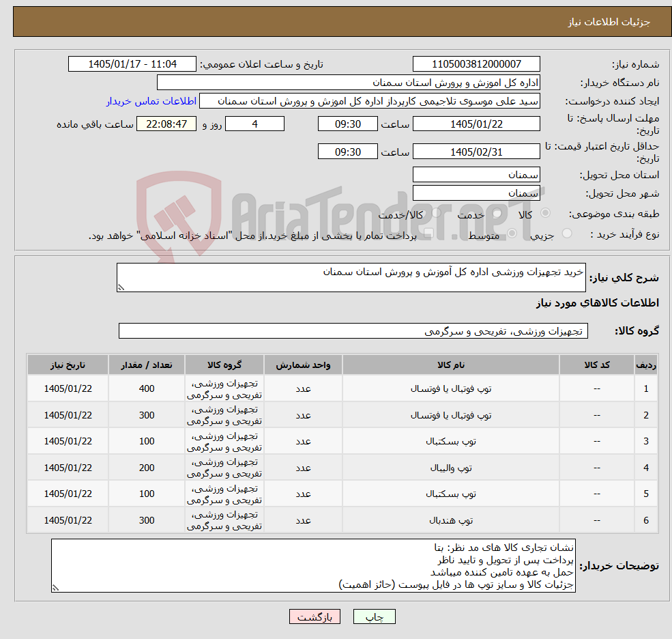This screenshot has height=639, width=672.
Task: Click the remaining days field showing 4
Action: (254, 124)
